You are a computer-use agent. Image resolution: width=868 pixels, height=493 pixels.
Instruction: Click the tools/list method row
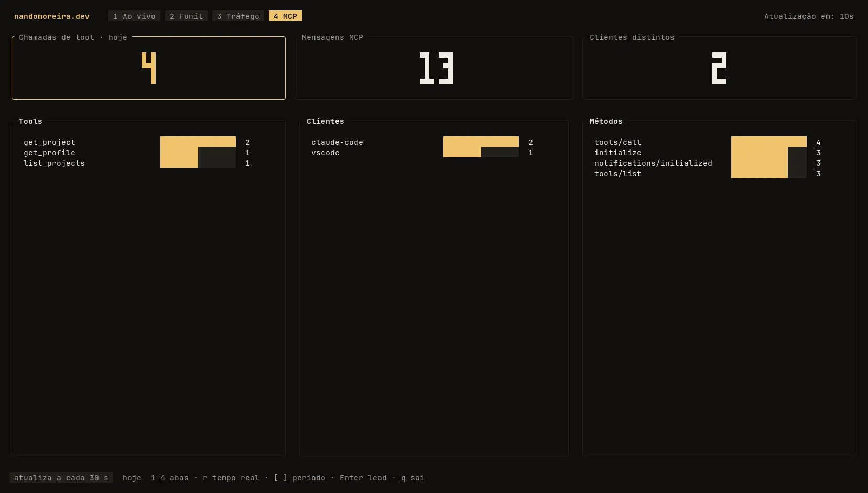[x=708, y=174]
